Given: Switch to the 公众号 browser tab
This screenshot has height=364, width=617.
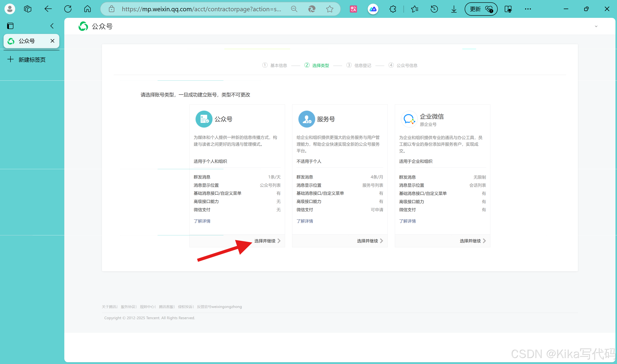Looking at the screenshot, I should pos(27,41).
